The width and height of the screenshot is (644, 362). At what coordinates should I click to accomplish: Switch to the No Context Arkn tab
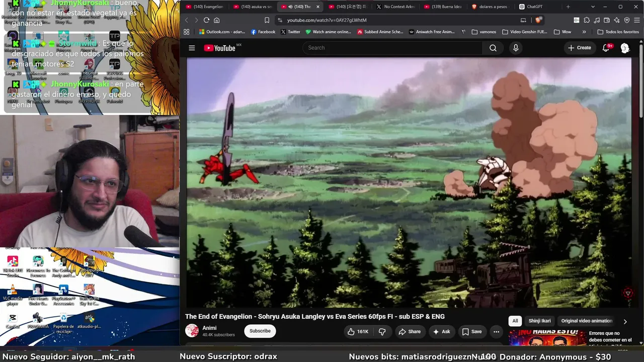395,7
